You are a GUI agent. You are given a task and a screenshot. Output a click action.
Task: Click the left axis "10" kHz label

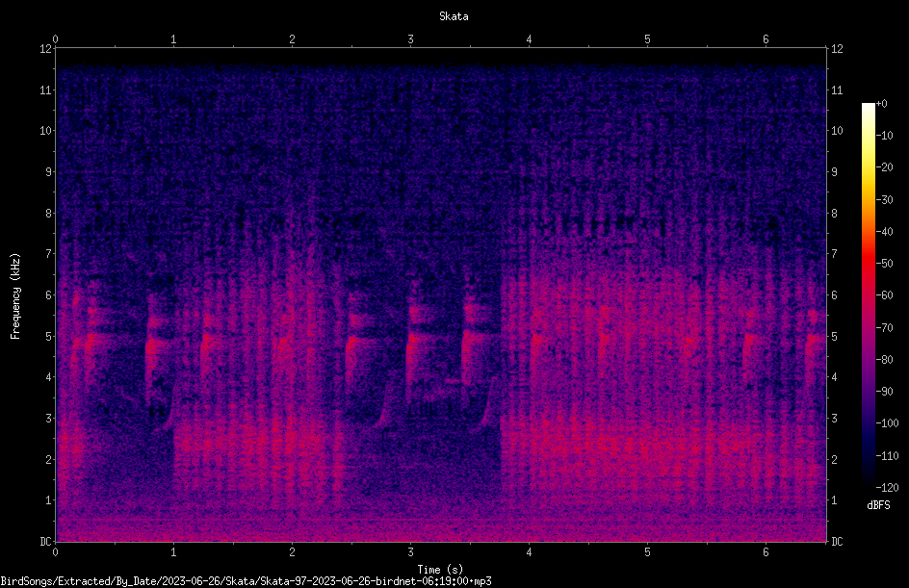tap(46, 130)
